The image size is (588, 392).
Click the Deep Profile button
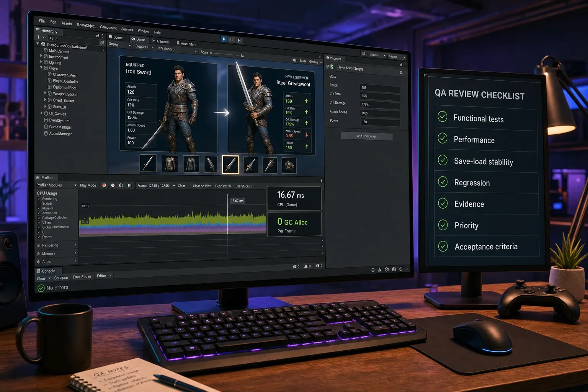[223, 186]
